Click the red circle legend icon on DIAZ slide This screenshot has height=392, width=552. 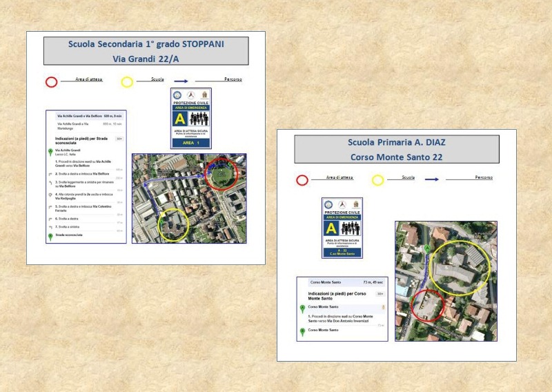(302, 180)
